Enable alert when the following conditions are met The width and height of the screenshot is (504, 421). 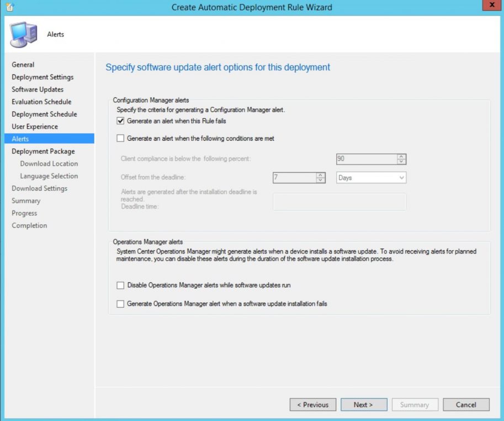pyautogui.click(x=120, y=138)
